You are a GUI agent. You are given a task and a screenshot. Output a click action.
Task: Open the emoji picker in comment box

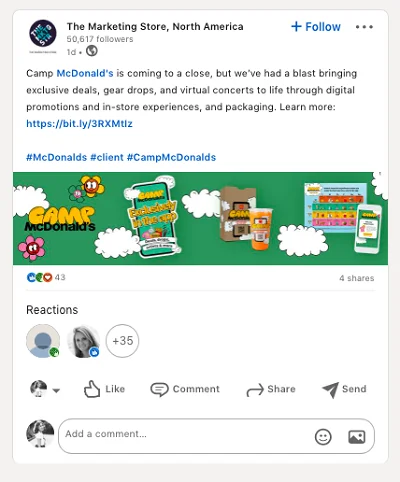point(323,437)
